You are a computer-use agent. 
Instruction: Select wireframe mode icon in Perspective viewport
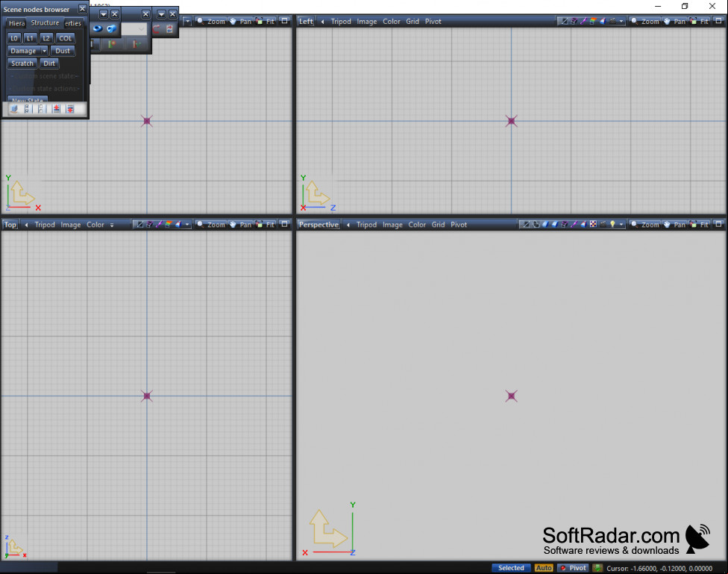click(x=527, y=225)
